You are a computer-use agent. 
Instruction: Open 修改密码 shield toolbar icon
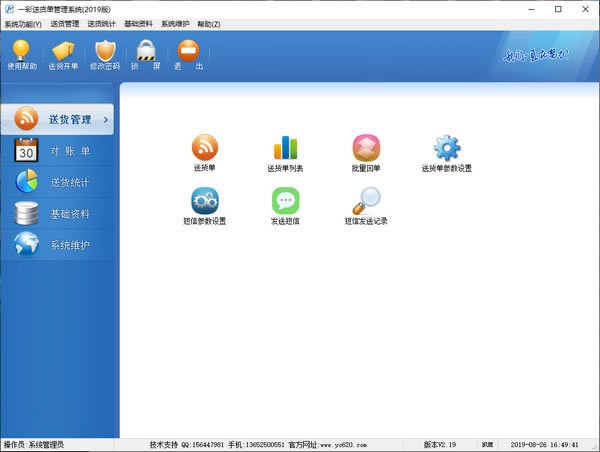tap(105, 52)
